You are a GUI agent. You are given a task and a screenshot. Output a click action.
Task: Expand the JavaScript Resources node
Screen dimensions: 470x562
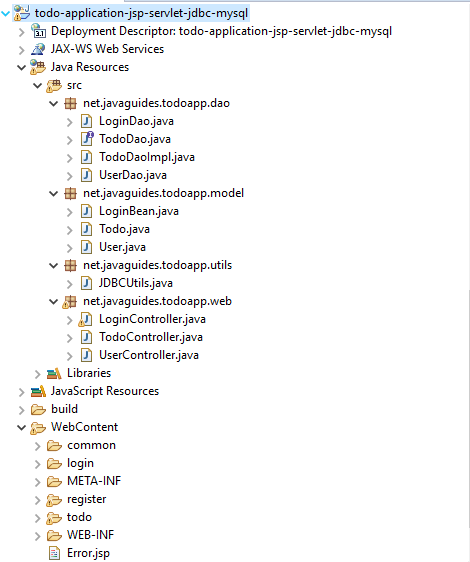click(x=22, y=392)
